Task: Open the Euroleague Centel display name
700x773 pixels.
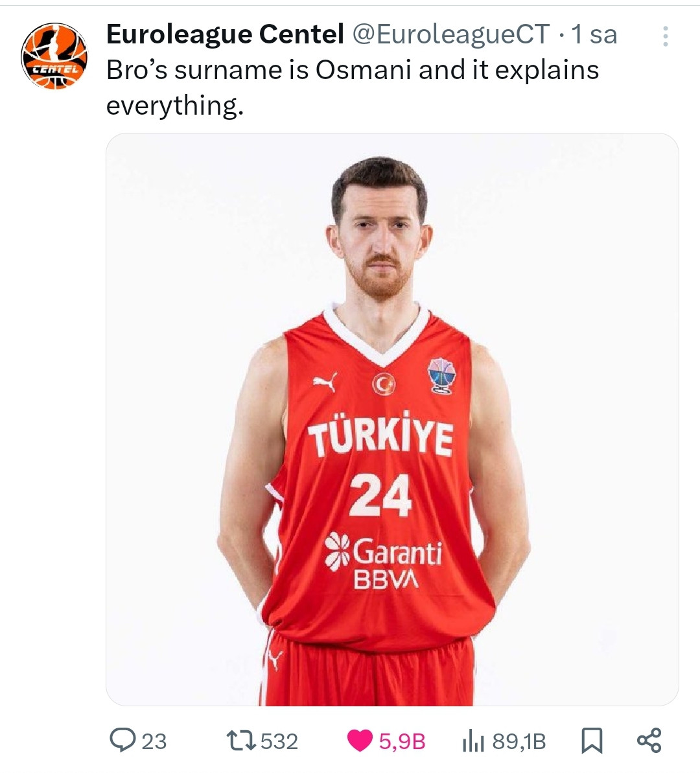Action: point(224,34)
